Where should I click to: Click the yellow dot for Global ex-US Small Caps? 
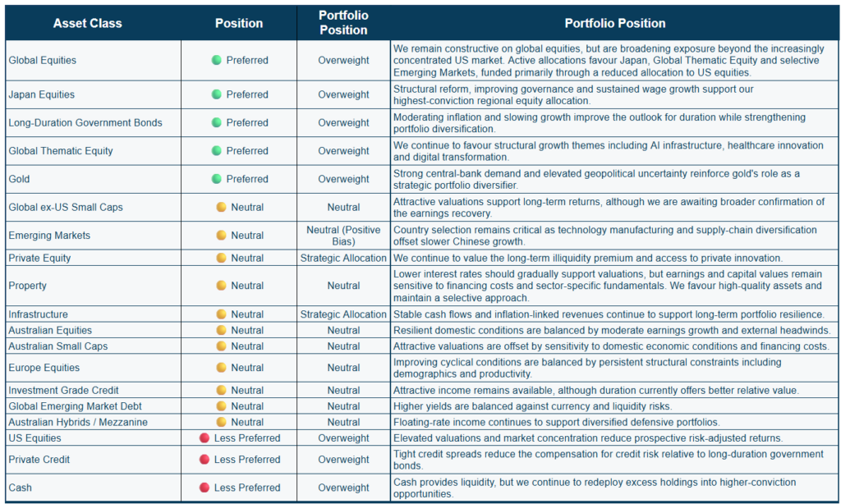tap(221, 207)
